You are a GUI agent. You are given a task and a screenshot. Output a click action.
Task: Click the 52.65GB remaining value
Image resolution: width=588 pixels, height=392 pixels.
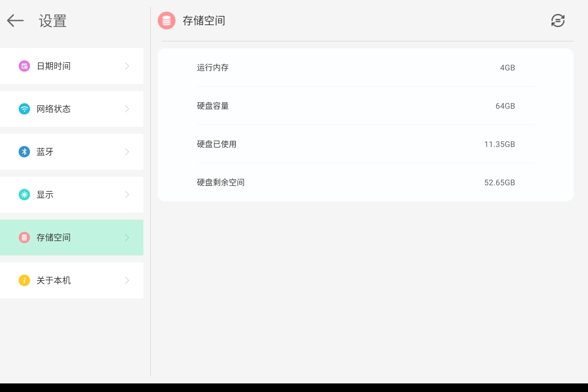(499, 183)
